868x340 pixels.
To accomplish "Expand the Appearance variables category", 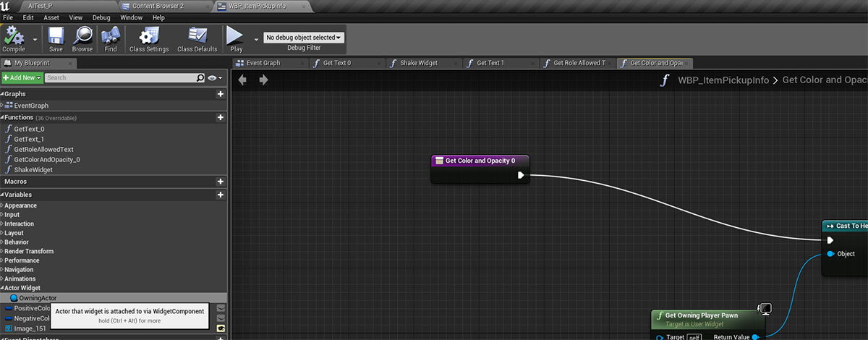I will 3,205.
